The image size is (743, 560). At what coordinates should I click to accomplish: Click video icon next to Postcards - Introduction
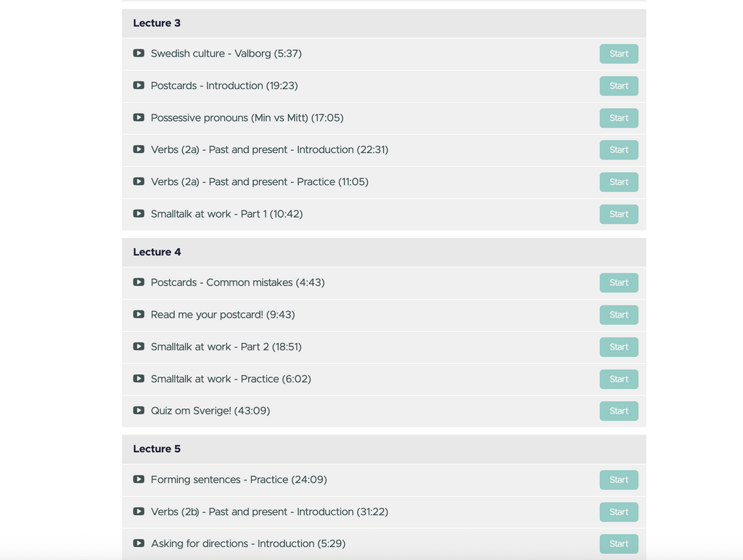139,86
